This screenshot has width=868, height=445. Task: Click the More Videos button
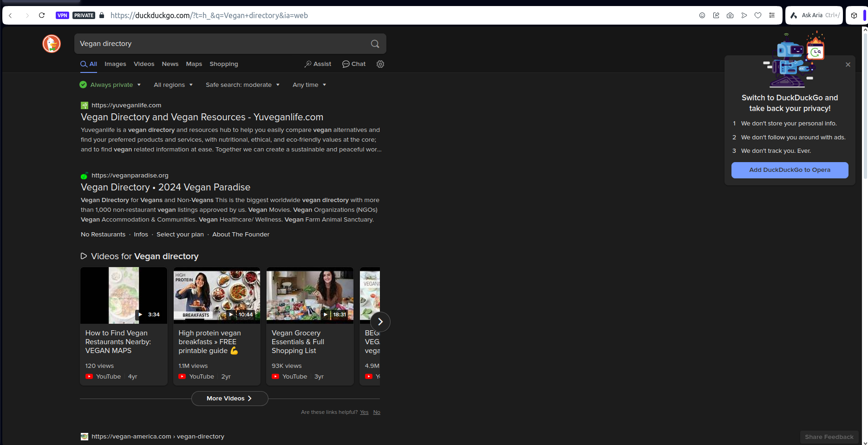pos(229,399)
